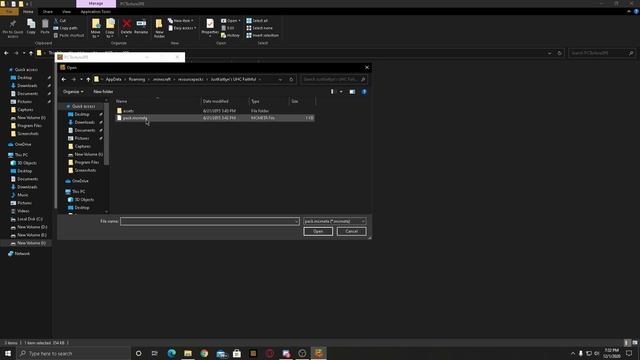Select OneDrive in the dialog sidebar
The height and width of the screenshot is (360, 640).
point(80,181)
